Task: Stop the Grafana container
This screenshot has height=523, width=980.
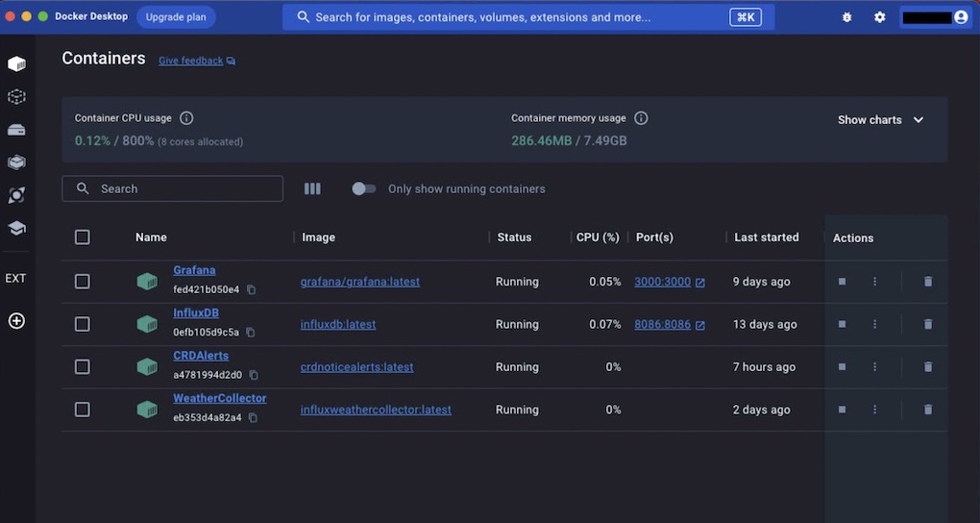Action: click(x=842, y=282)
